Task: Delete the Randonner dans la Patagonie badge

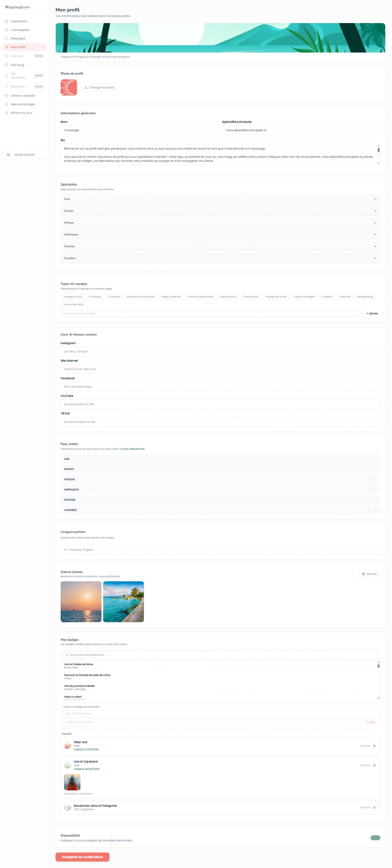Action: pyautogui.click(x=374, y=808)
